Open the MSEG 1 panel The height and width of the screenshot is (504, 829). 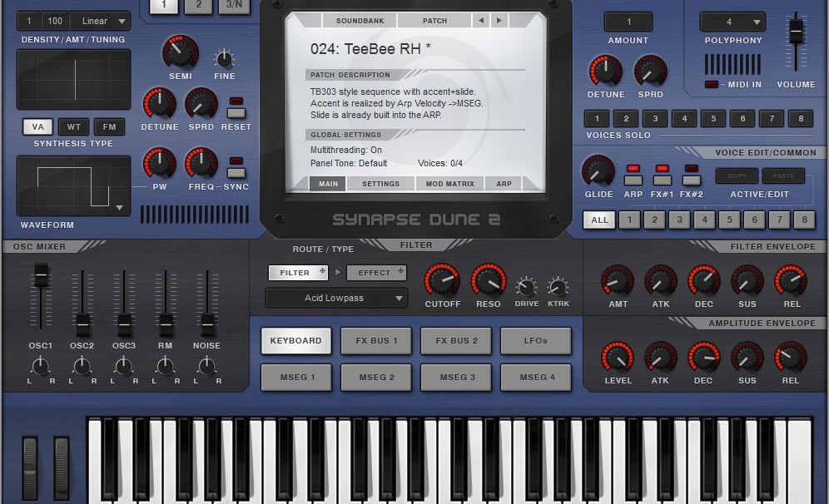click(296, 378)
